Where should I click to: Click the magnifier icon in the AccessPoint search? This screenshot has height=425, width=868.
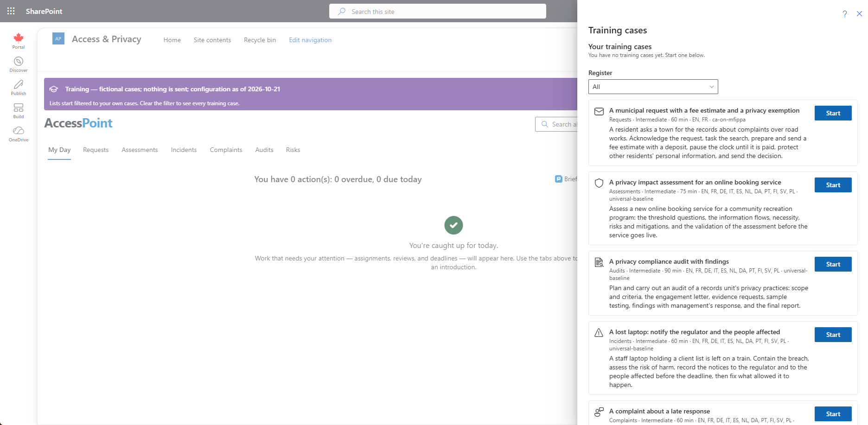click(545, 124)
